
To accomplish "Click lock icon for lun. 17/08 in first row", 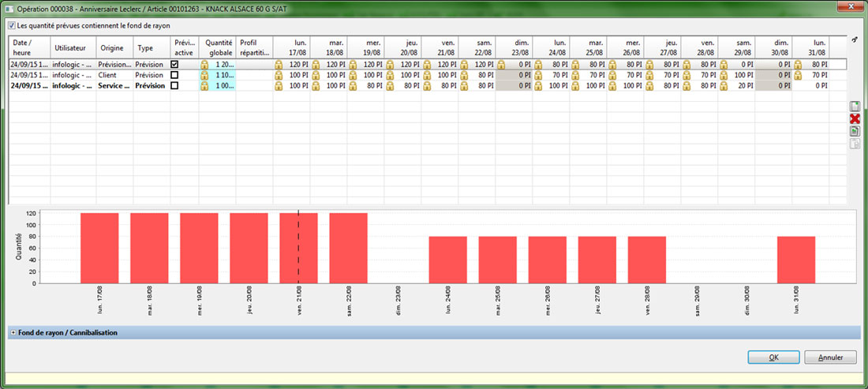I will pyautogui.click(x=279, y=65).
